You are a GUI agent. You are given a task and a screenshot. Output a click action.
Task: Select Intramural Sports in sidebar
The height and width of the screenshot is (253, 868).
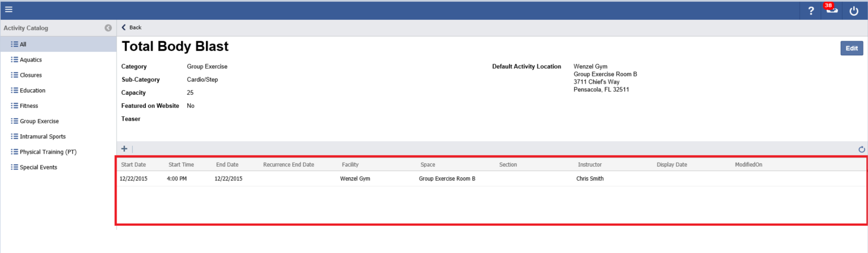[x=42, y=136]
